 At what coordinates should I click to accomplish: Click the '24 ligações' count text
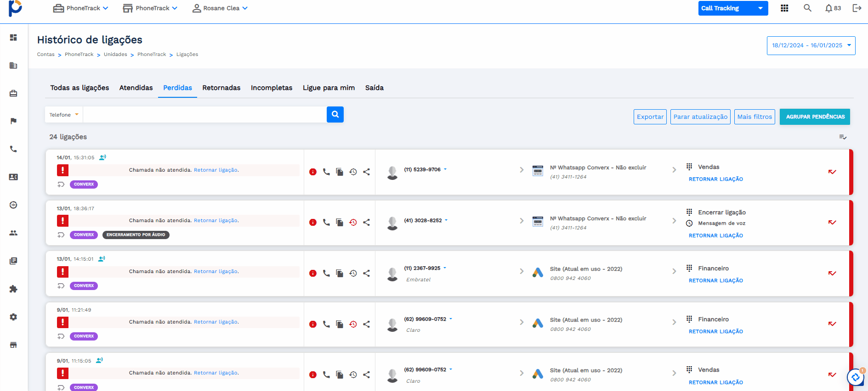[x=68, y=137]
